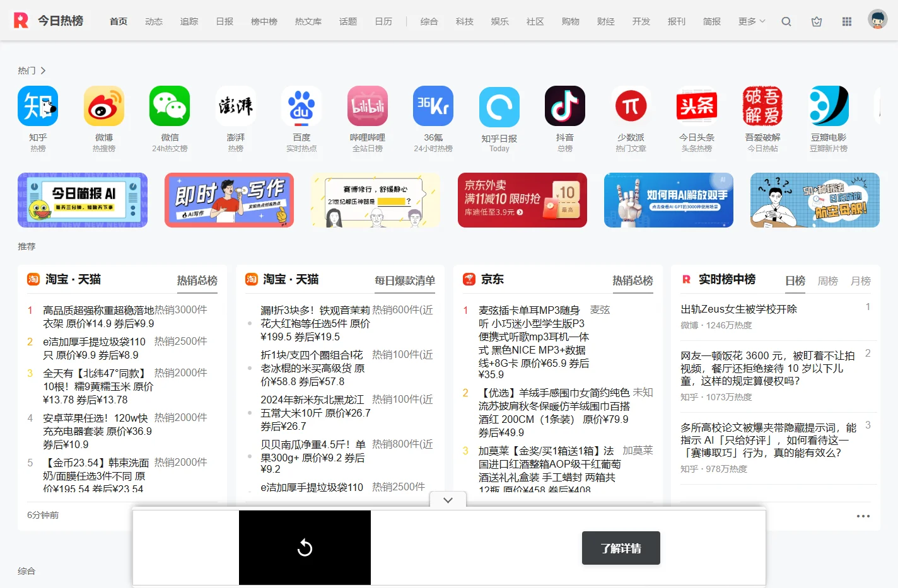
Task: Open the 抖音 总榜 icon
Action: click(x=565, y=106)
